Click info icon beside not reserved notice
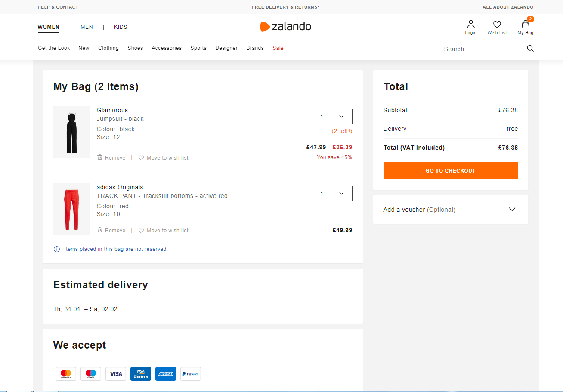This screenshot has width=563, height=392. pos(57,249)
